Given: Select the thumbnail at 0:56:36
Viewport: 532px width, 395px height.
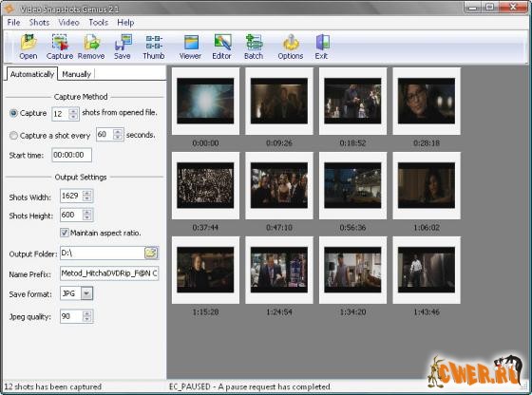Looking at the screenshot, I should [352, 185].
